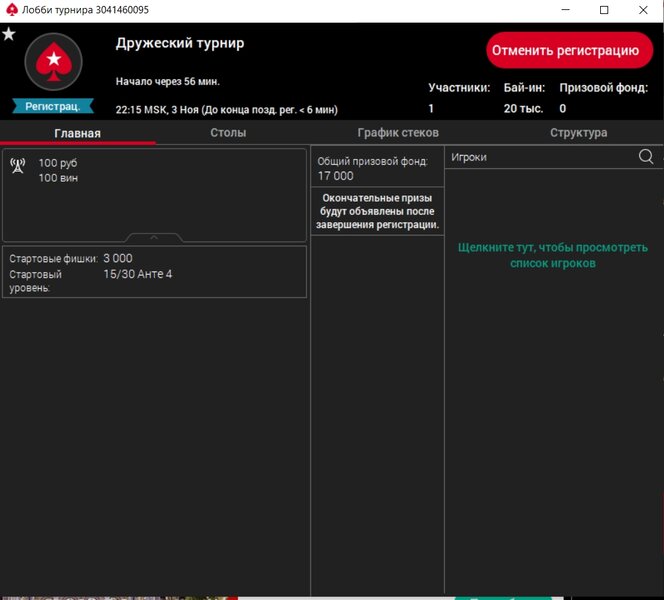Screen dimensions: 664x600
Task: Open the График стеков tab
Action: 398,133
